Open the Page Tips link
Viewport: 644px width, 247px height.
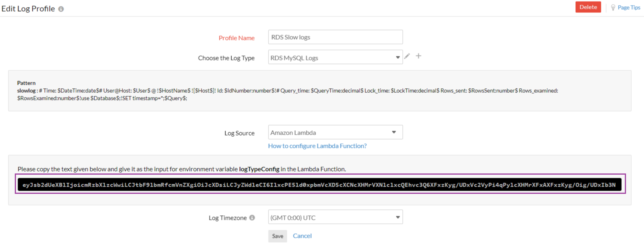[x=629, y=8]
